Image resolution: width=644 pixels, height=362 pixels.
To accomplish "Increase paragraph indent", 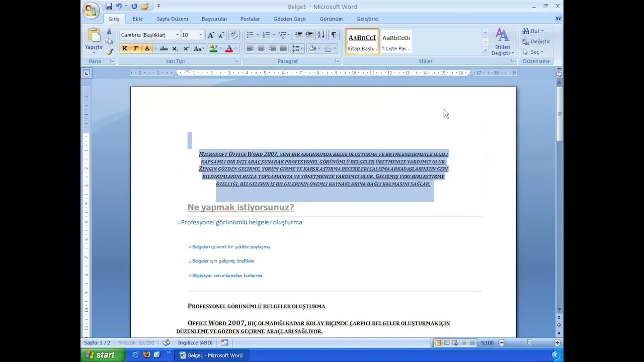I will click(x=309, y=35).
